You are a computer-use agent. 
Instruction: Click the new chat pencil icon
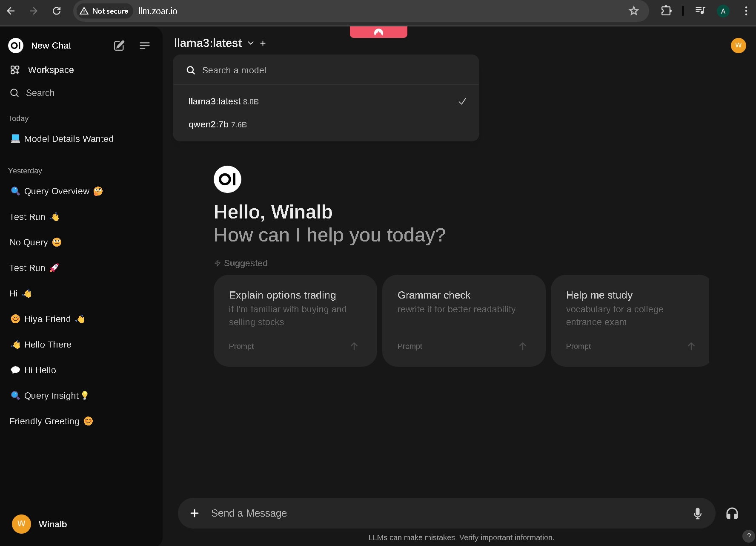pos(119,46)
